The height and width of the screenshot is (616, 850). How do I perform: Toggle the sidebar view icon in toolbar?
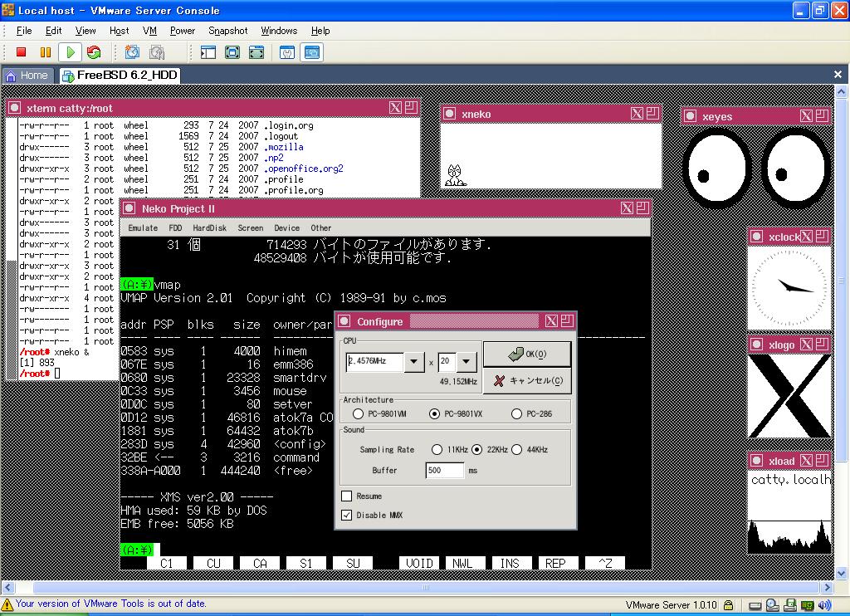pyautogui.click(x=208, y=52)
